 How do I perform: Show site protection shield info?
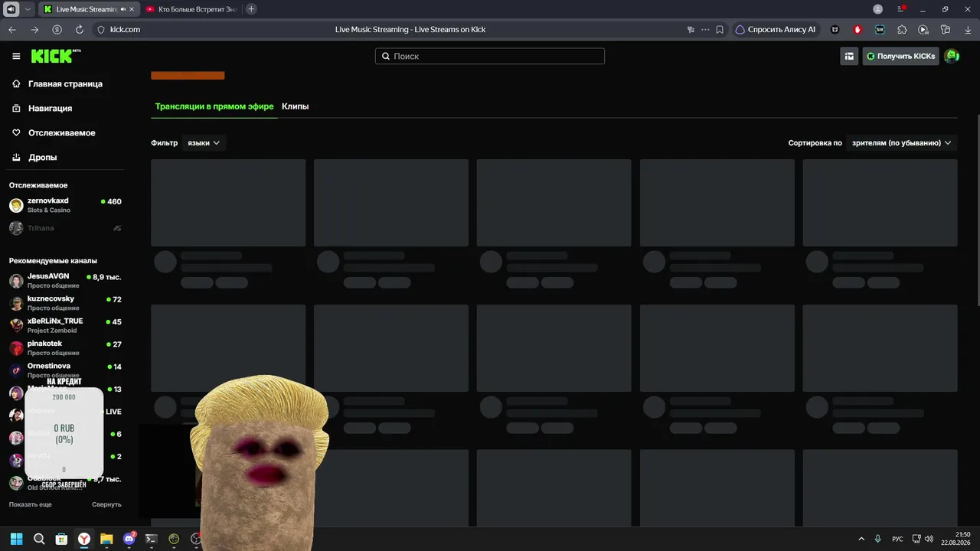(x=100, y=29)
